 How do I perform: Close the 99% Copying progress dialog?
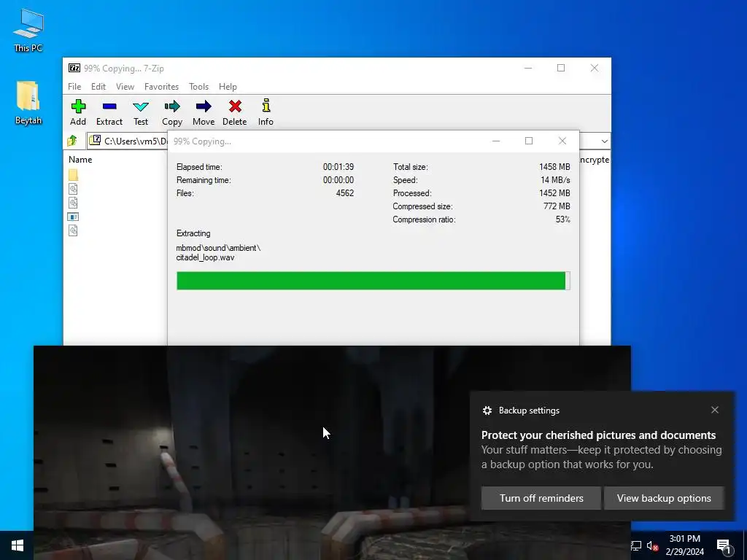562,141
